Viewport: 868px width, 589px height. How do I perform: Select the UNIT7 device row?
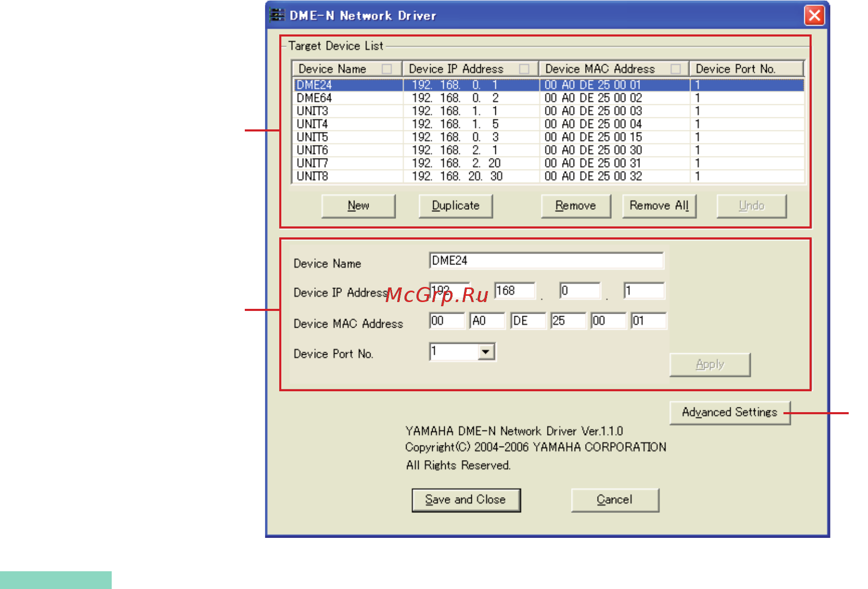pos(549,163)
